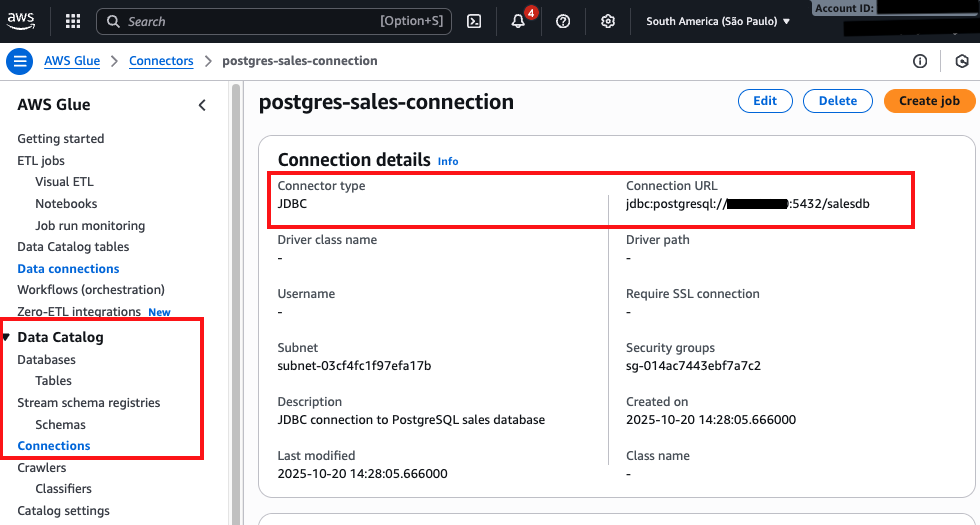The image size is (980, 525).
Task: Open Visual ETL
Action: click(64, 182)
